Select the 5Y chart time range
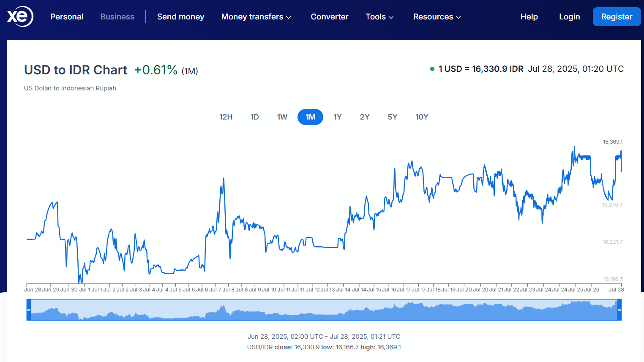The height and width of the screenshot is (362, 644). pyautogui.click(x=392, y=117)
